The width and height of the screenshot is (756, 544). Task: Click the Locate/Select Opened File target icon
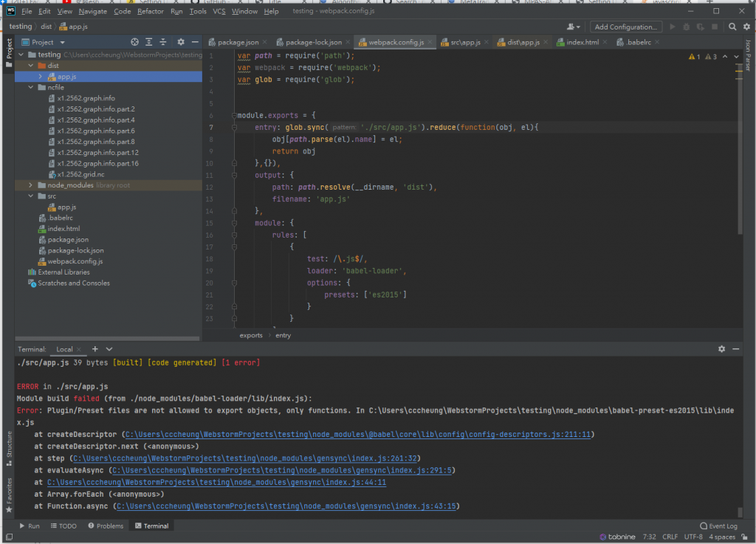134,42
